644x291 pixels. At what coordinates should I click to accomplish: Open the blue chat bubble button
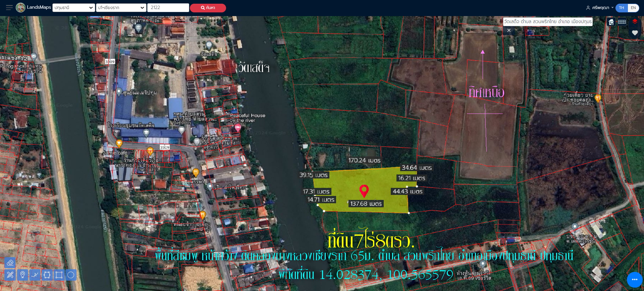pos(634,279)
